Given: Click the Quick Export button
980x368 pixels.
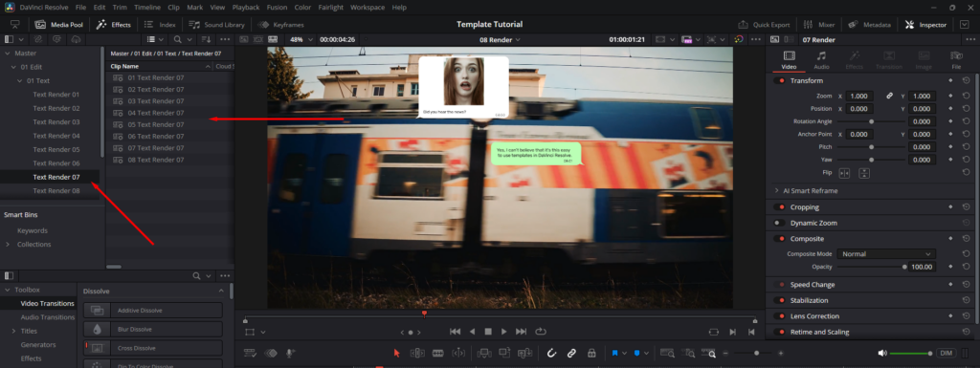Looking at the screenshot, I should coord(764,25).
